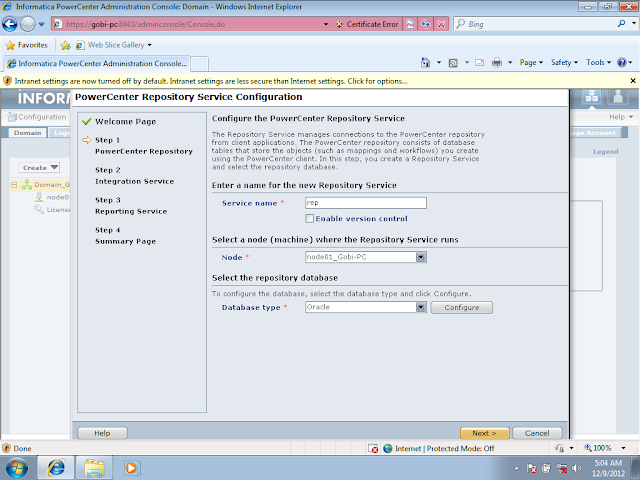
Task: Click the Action Center flag tray icon
Action: point(531,468)
